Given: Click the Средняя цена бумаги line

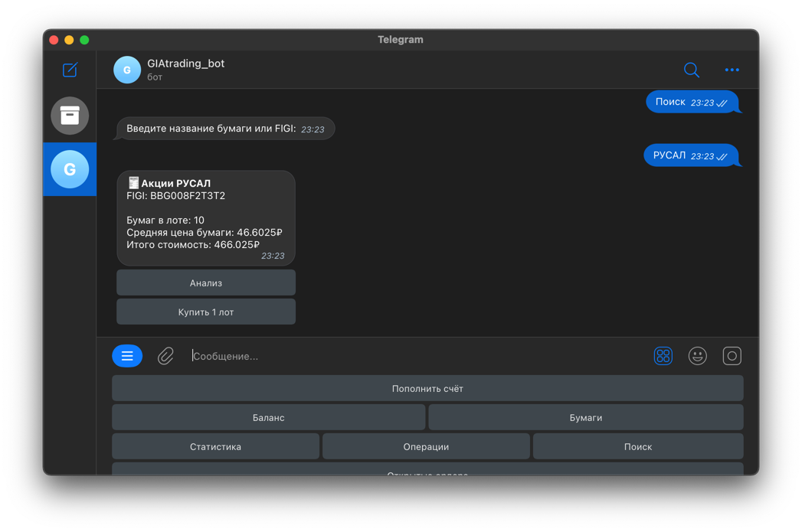Looking at the screenshot, I should (204, 233).
